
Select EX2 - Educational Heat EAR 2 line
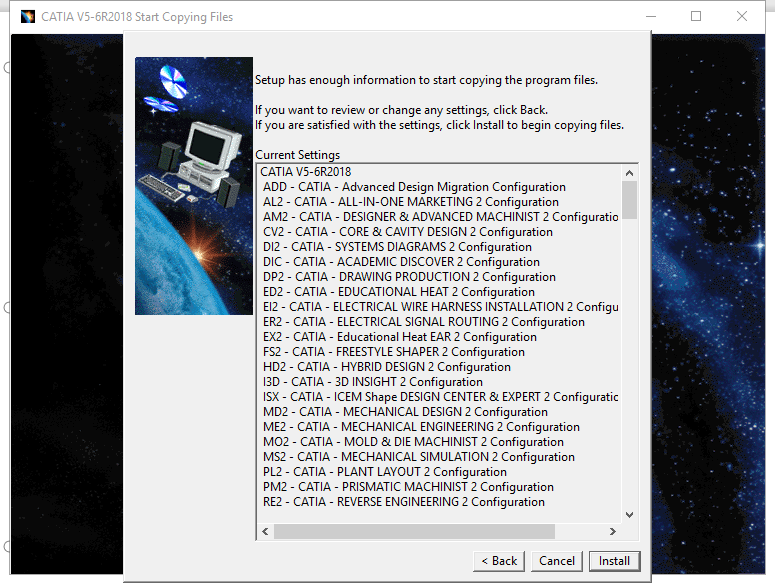coord(400,337)
